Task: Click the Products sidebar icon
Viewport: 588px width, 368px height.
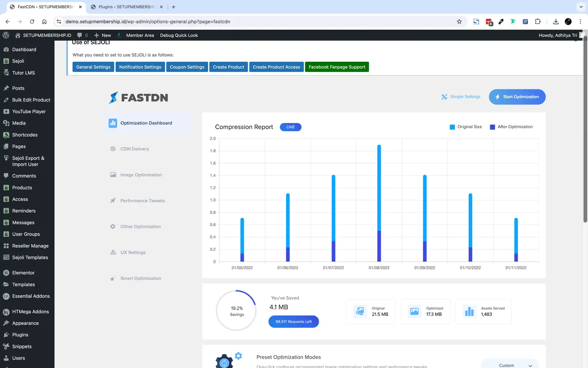Action: 6,187
